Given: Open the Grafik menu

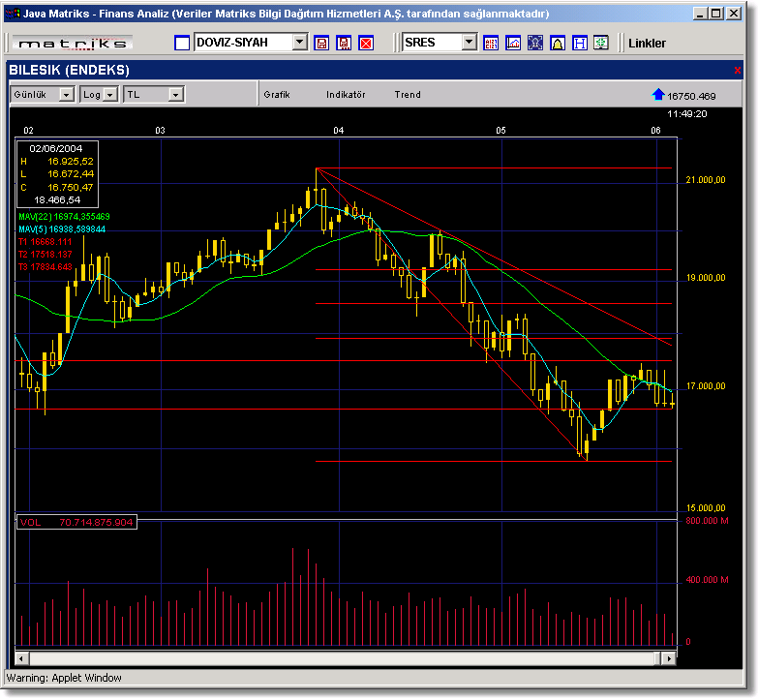Looking at the screenshot, I should click(x=277, y=95).
